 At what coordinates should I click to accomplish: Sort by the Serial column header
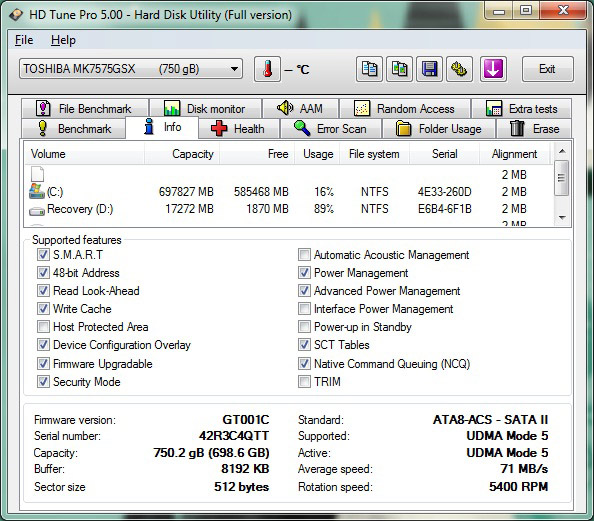tap(444, 154)
